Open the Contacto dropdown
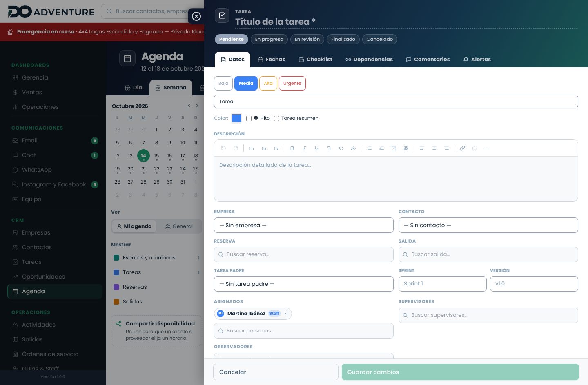The image size is (588, 385). [x=488, y=225]
